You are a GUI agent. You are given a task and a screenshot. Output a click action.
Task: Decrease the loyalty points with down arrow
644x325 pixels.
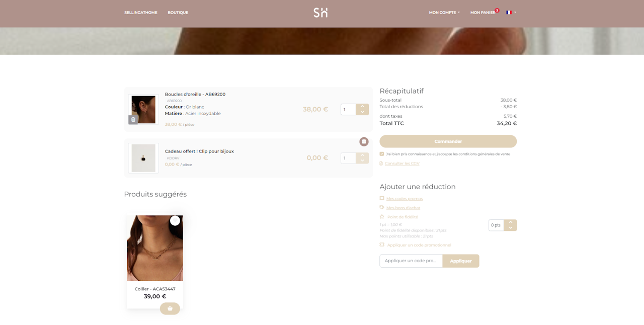510,228
